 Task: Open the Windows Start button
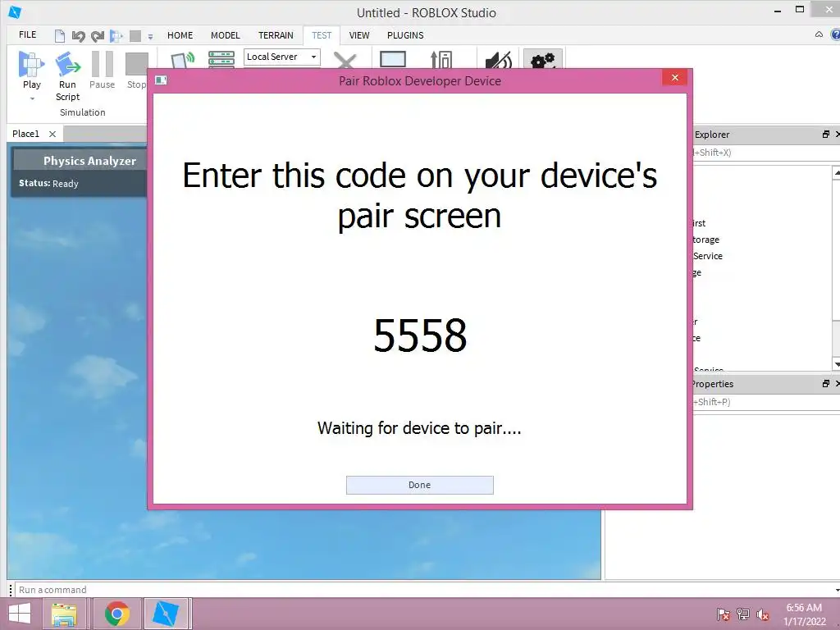[x=20, y=614]
